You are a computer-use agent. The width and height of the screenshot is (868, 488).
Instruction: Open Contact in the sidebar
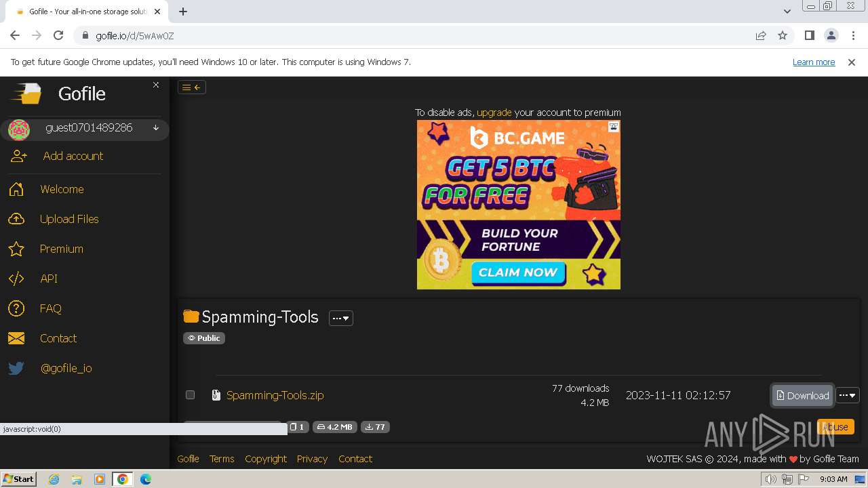(58, 338)
